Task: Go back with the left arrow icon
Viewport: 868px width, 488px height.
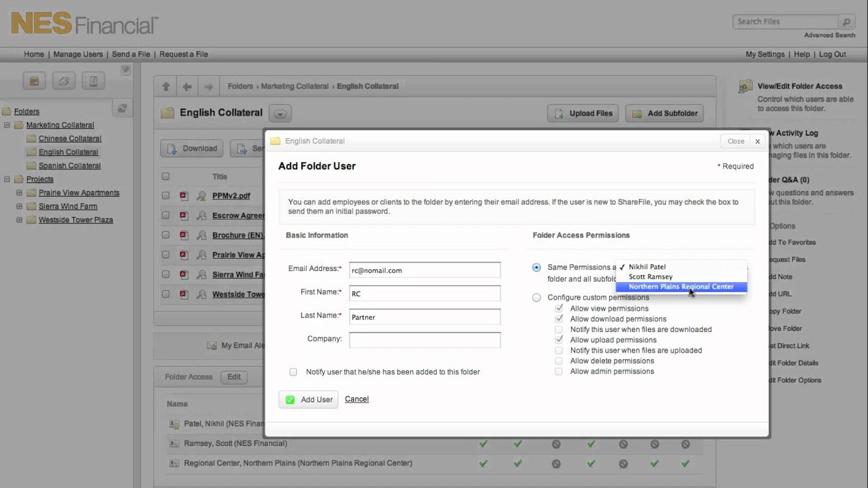Action: (x=187, y=87)
